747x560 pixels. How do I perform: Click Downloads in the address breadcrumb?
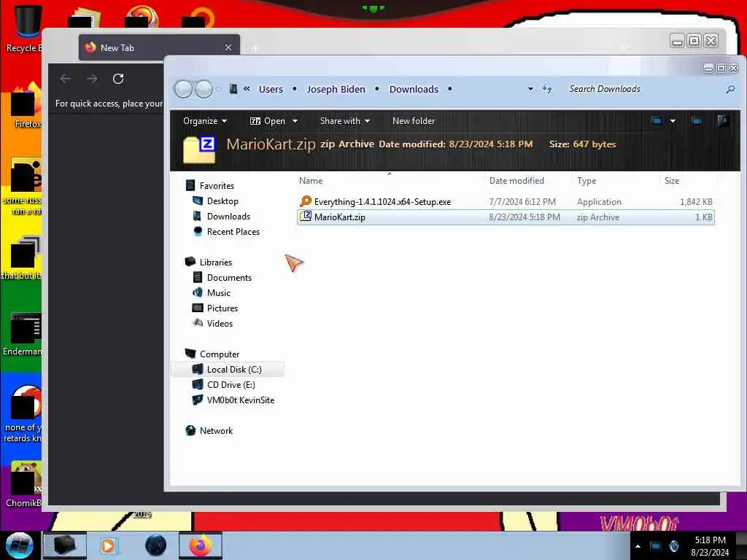pos(414,89)
